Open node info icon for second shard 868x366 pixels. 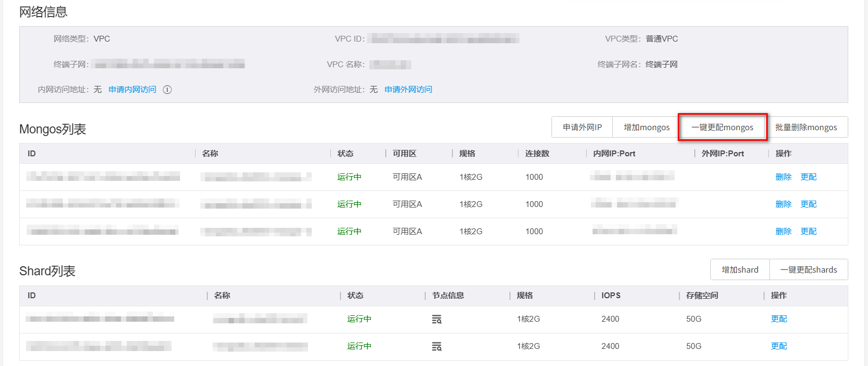point(437,346)
